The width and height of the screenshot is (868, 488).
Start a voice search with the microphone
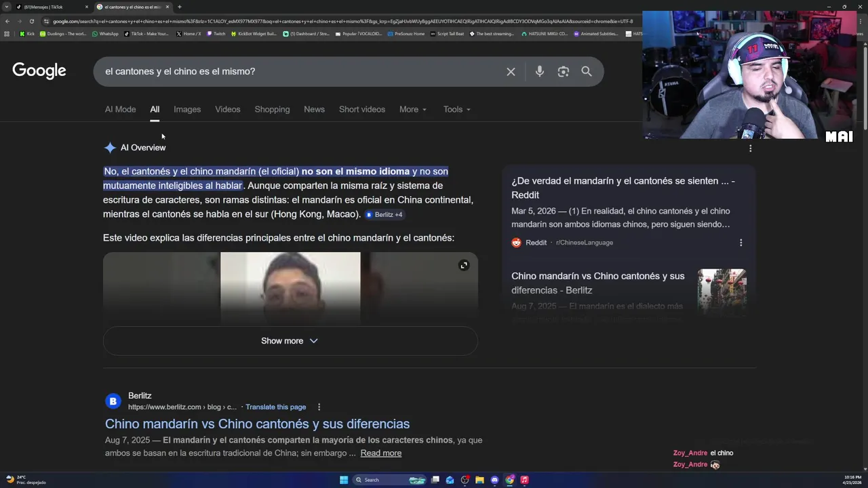(x=539, y=71)
